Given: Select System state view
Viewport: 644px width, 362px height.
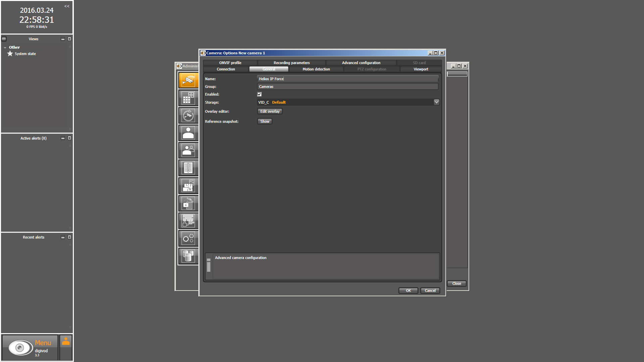Looking at the screenshot, I should [25, 54].
